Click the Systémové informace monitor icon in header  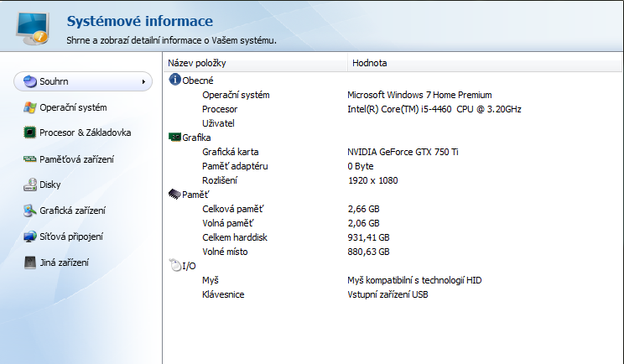point(33,28)
